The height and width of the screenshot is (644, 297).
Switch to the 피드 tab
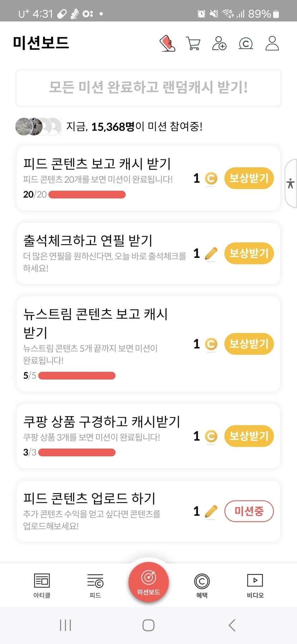coord(95,585)
